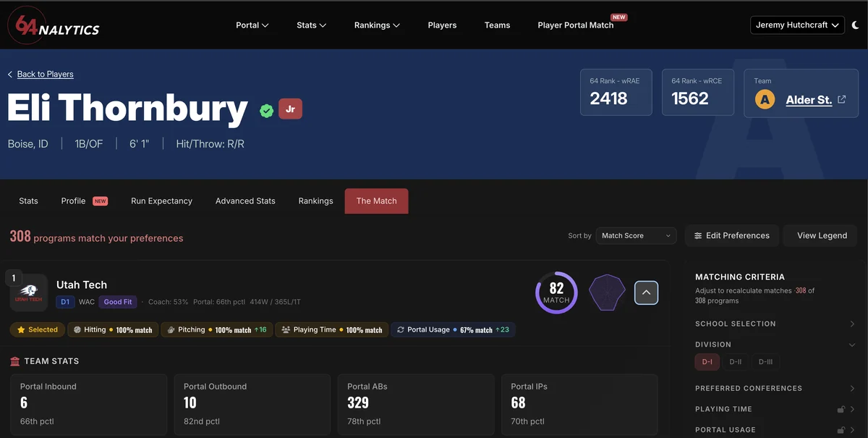Click the Portal Outbound stat card
Image resolution: width=868 pixels, height=438 pixels.
point(252,404)
